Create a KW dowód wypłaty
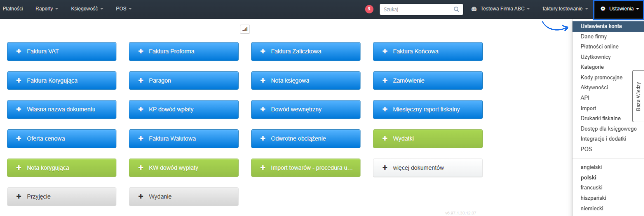Screen dimensions: 644x216 (184, 168)
